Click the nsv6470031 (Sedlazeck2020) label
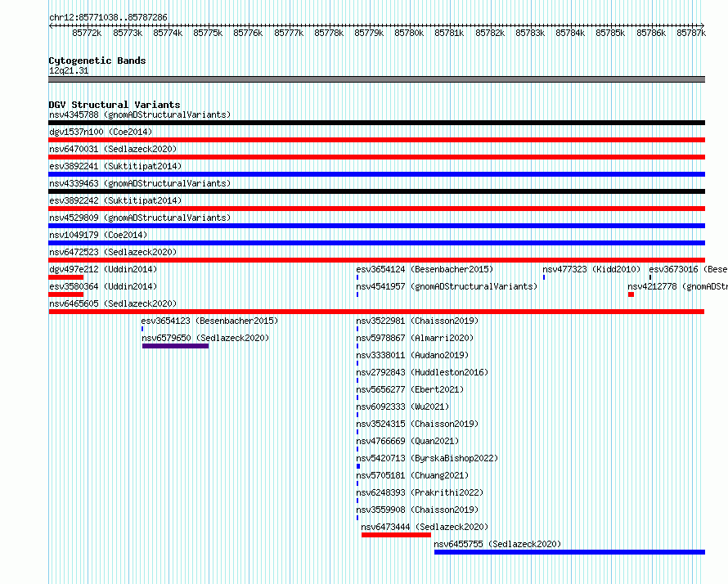 click(113, 149)
